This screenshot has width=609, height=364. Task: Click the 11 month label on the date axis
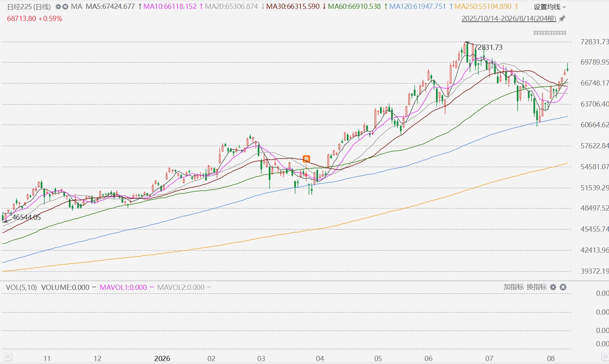(47, 358)
